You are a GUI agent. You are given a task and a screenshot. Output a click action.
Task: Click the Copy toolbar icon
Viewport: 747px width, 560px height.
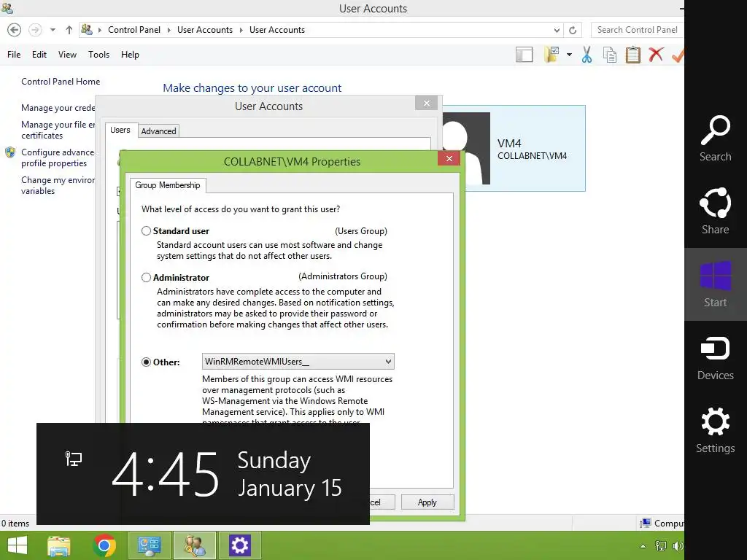click(610, 55)
